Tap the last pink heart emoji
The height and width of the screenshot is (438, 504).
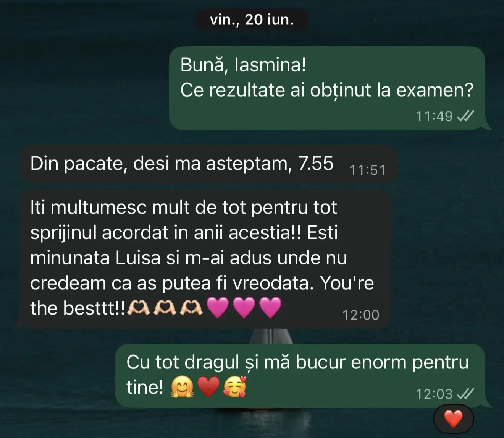point(270,308)
